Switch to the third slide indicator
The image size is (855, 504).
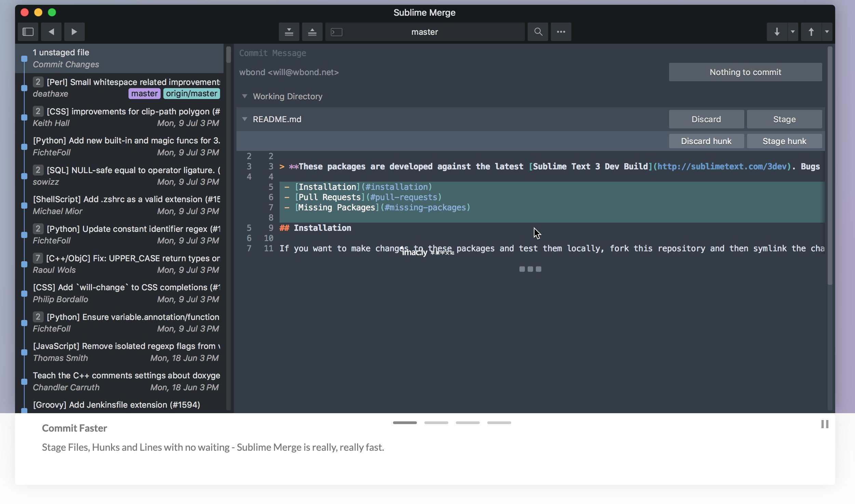point(467,423)
